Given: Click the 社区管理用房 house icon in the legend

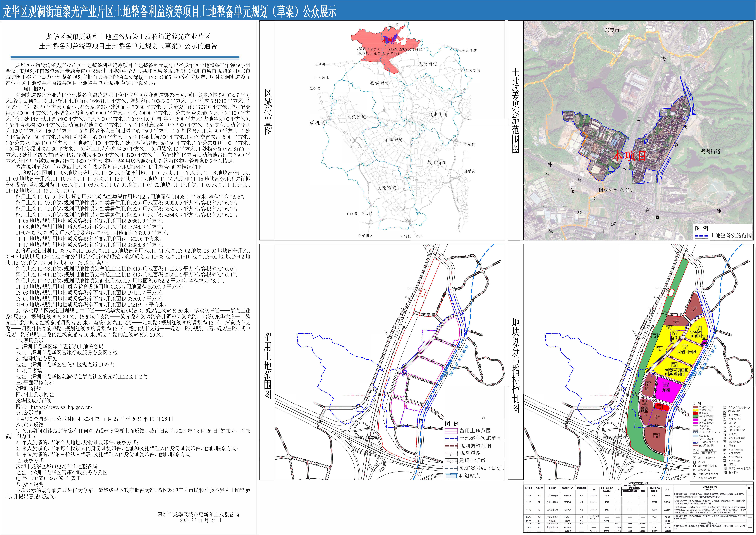Looking at the screenshot, I should [725, 450].
